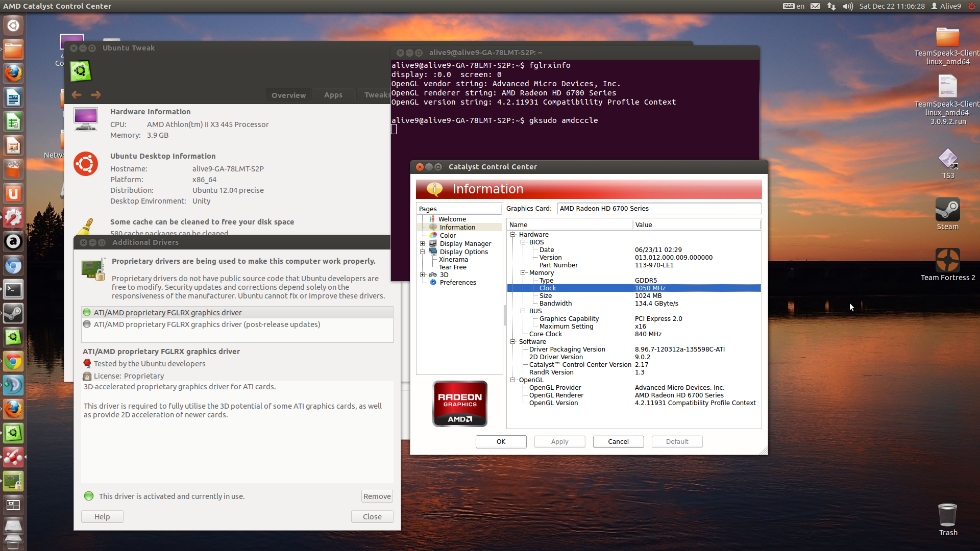Select ATI/AMD FGLRX post-release updates driver
This screenshot has height=551, width=980.
click(207, 324)
